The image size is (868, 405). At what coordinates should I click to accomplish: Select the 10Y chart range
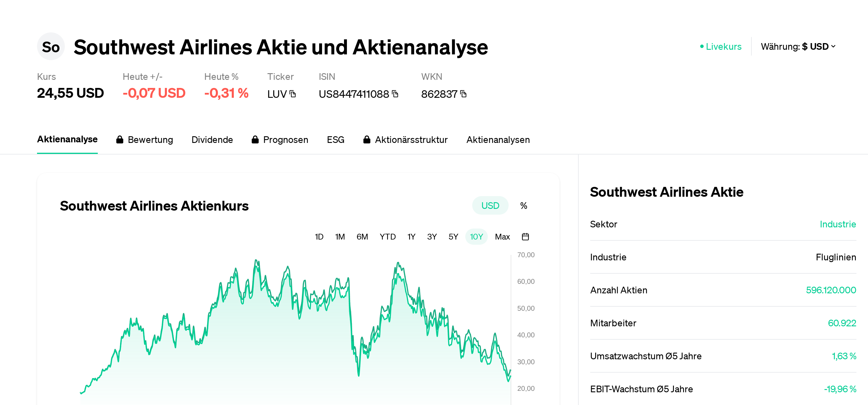(x=476, y=237)
